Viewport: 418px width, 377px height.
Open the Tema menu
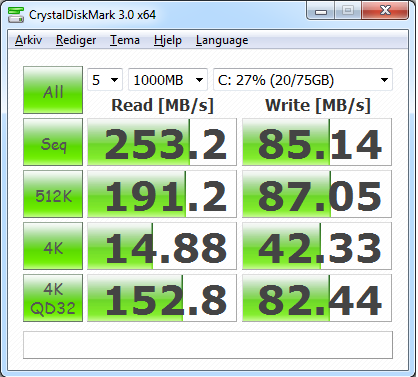click(125, 40)
